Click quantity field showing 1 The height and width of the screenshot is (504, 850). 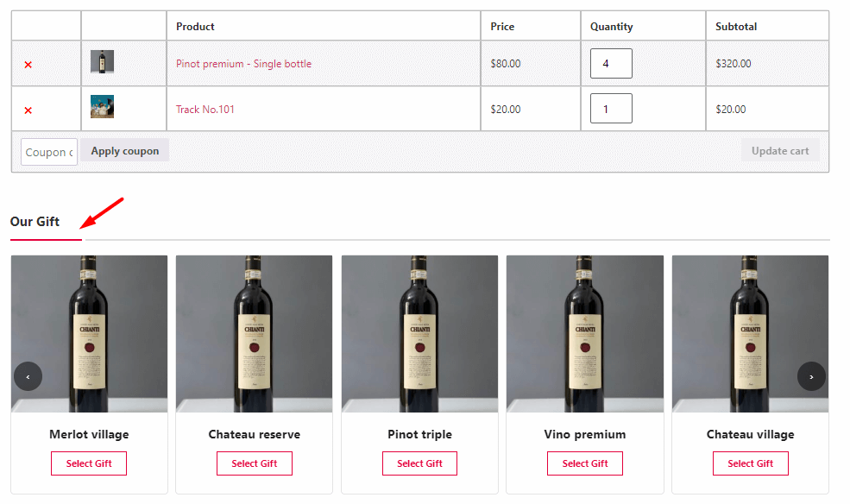tap(611, 109)
